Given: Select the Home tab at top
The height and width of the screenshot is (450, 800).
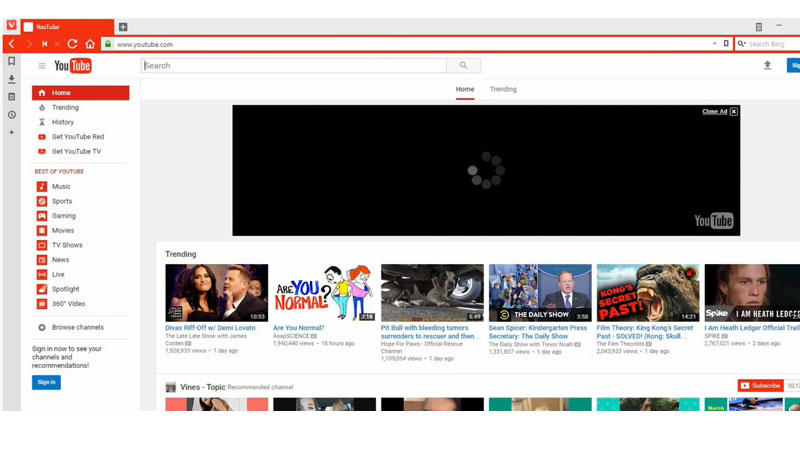Looking at the screenshot, I should pyautogui.click(x=465, y=89).
